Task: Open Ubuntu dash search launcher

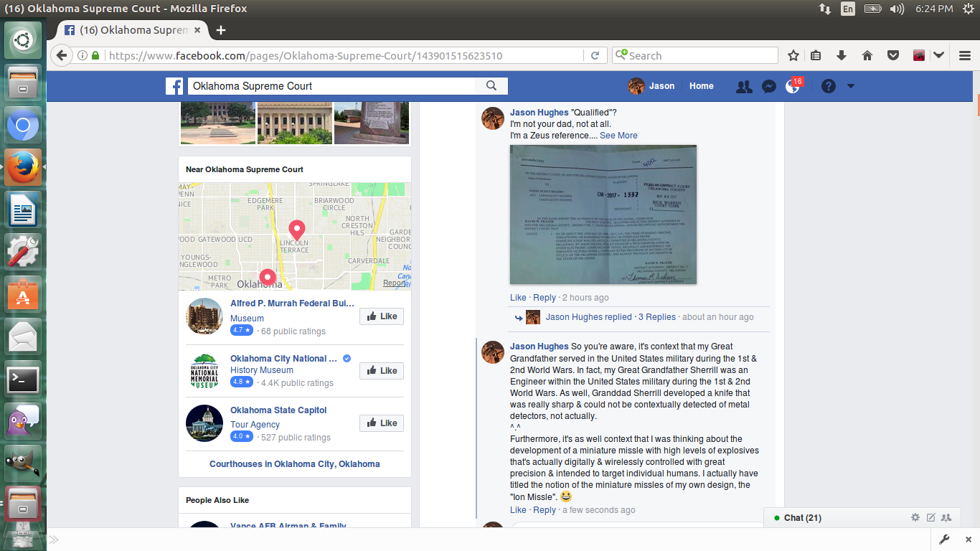Action: click(23, 40)
